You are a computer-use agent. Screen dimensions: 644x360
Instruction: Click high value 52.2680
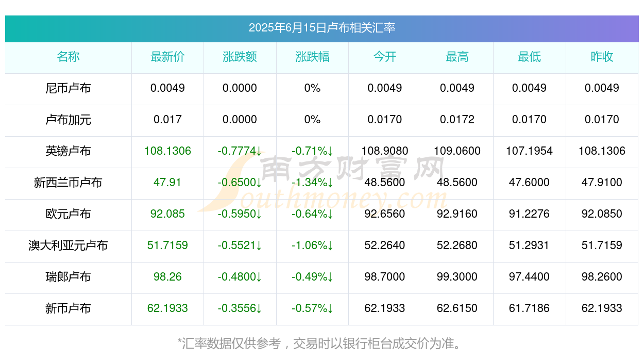click(x=457, y=246)
